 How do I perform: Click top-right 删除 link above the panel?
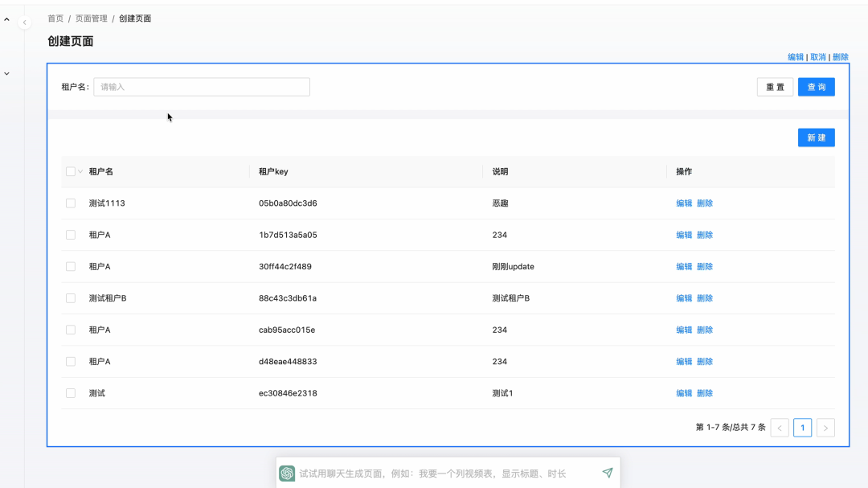(x=841, y=57)
